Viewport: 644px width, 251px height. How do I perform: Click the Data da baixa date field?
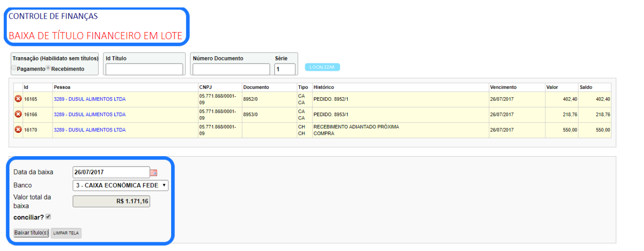coord(111,172)
